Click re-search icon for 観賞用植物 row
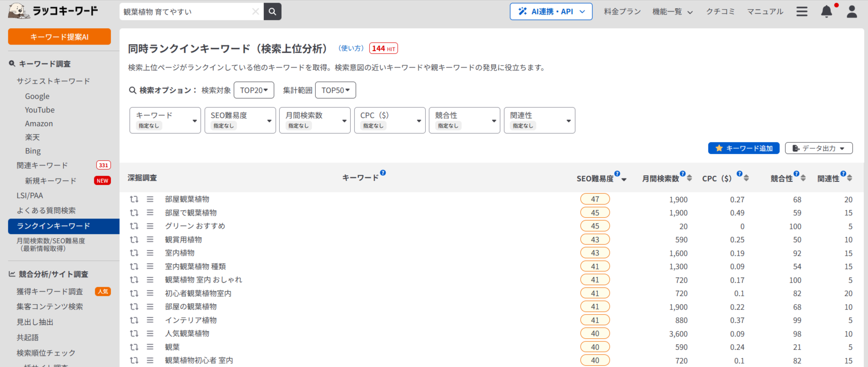This screenshot has width=868, height=367. (x=134, y=240)
